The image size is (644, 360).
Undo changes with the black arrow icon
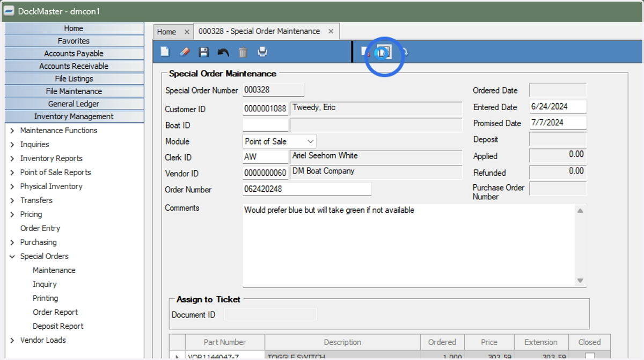click(223, 52)
